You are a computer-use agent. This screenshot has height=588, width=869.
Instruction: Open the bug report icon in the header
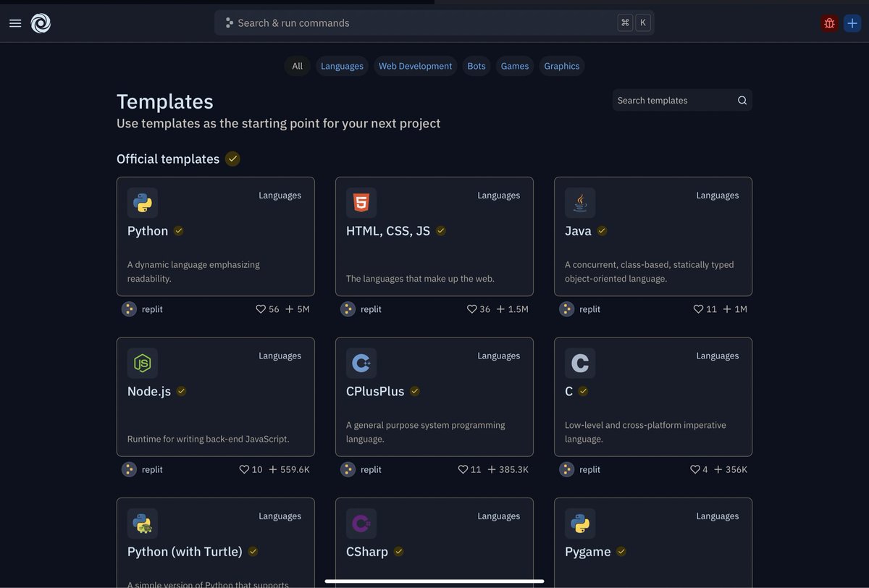pos(829,22)
